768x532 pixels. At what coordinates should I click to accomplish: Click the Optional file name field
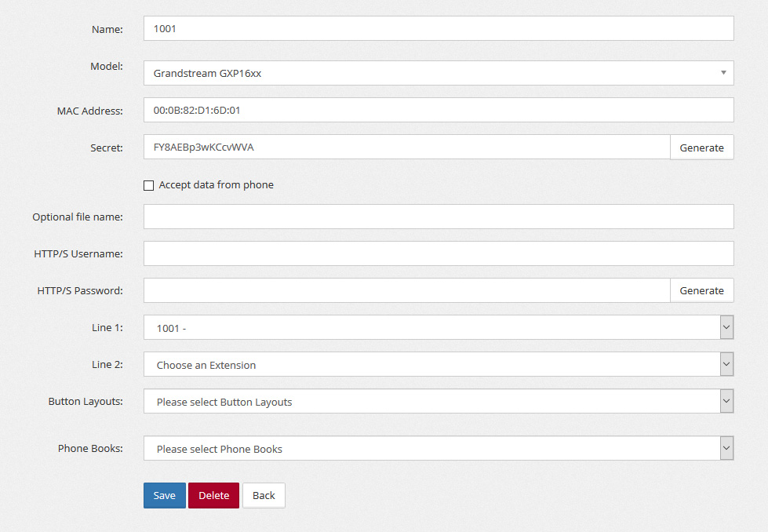click(x=438, y=217)
